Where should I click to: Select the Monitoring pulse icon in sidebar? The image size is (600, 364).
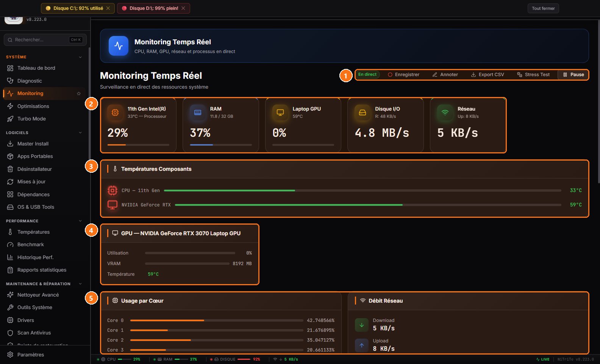point(10,94)
